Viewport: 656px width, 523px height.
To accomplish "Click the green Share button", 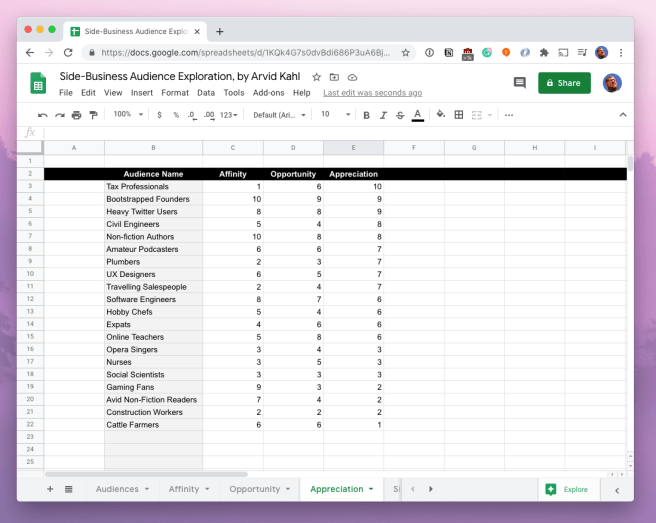I will pos(564,83).
